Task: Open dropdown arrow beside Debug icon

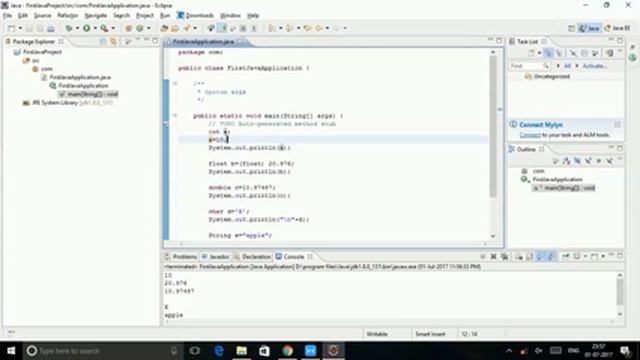Action: coord(77,28)
